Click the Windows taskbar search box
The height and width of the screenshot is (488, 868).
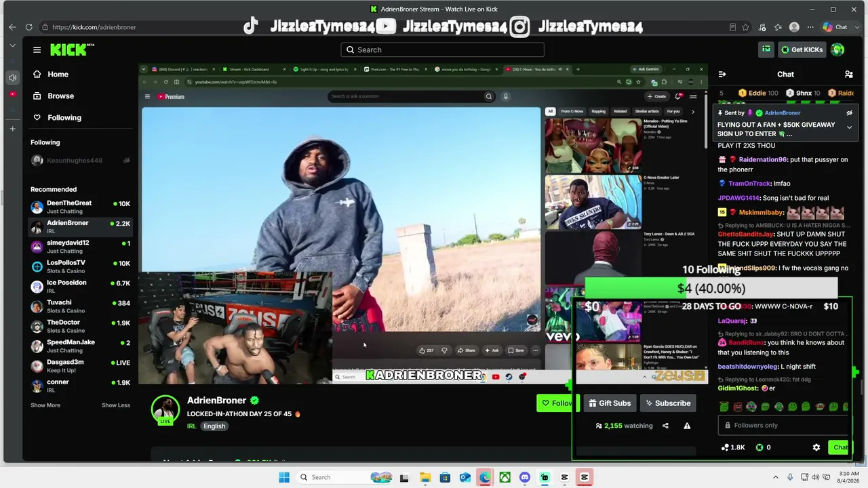[346, 477]
